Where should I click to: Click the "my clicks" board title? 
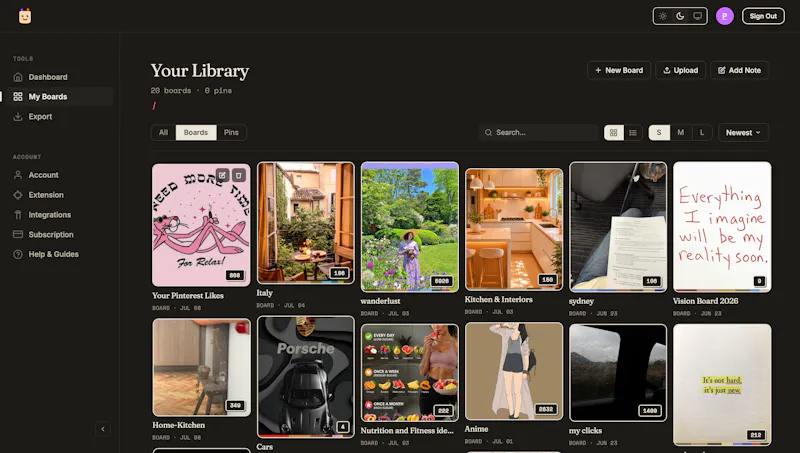585,431
